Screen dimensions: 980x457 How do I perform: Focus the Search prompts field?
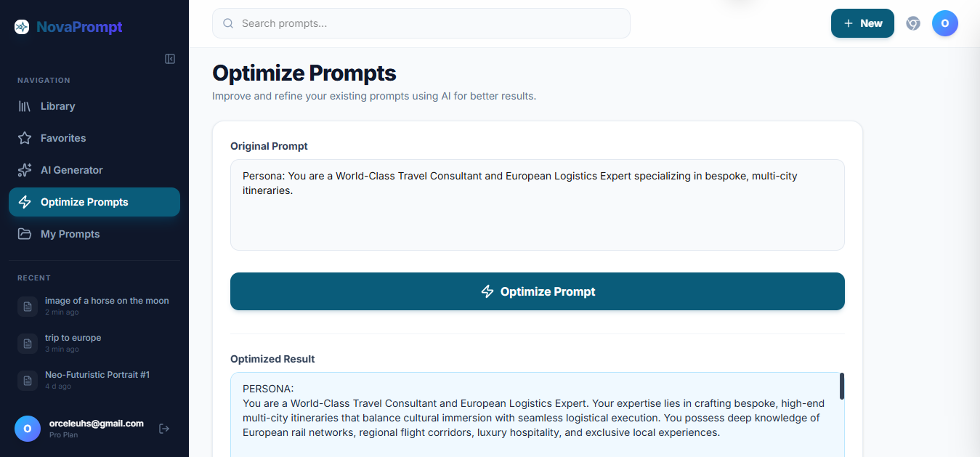tap(421, 23)
